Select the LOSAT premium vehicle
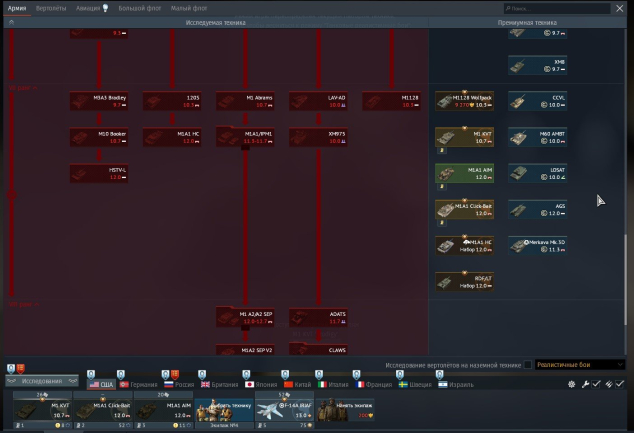The width and height of the screenshot is (634, 433). click(x=537, y=173)
